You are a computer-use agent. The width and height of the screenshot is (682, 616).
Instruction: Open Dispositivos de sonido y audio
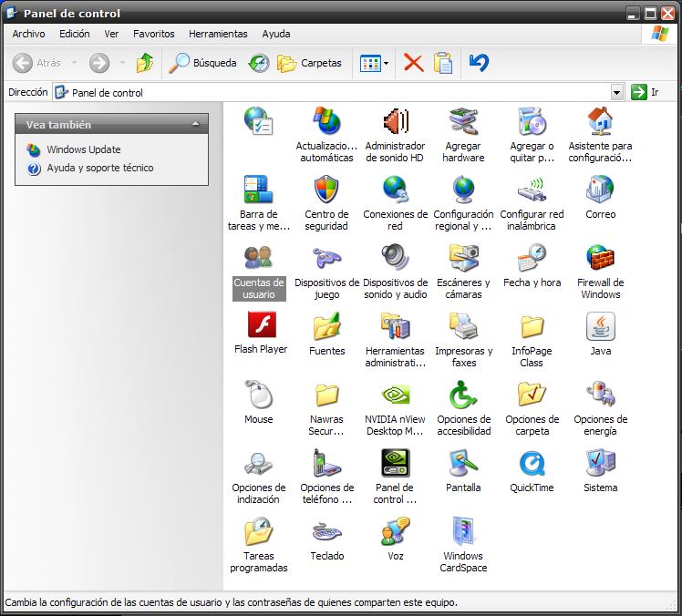395,257
